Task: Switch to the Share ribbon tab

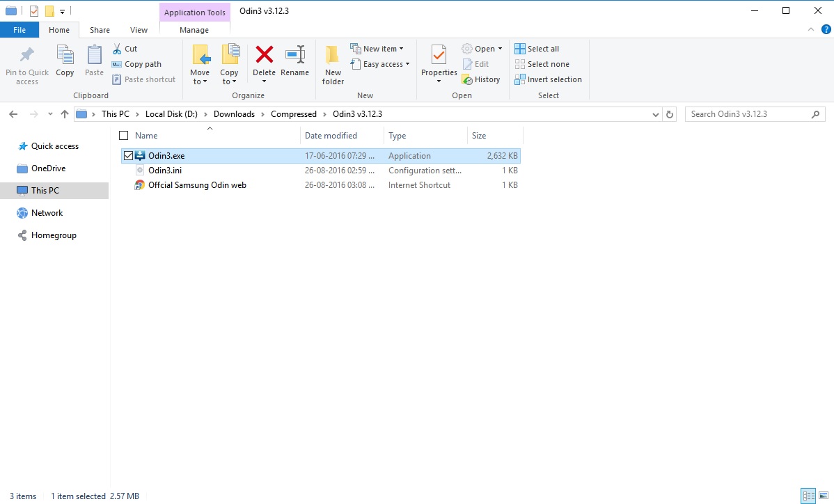Action: tap(100, 30)
